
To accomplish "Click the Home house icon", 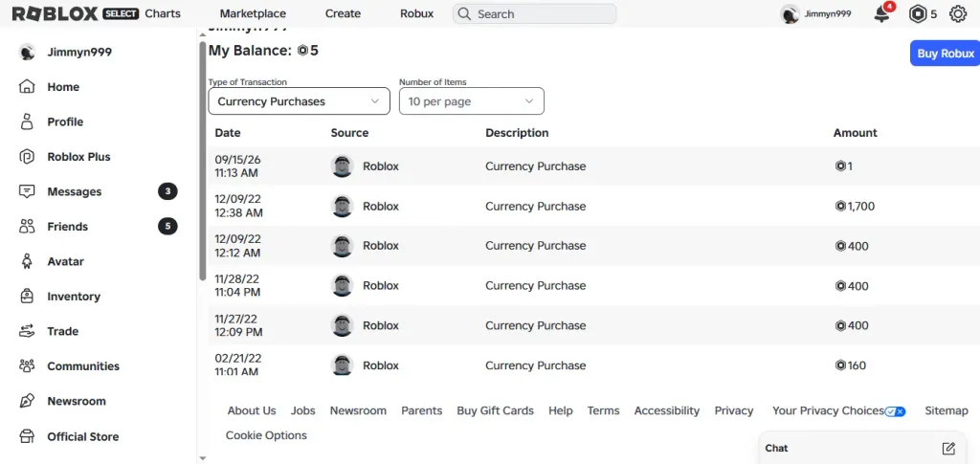I will click(27, 87).
